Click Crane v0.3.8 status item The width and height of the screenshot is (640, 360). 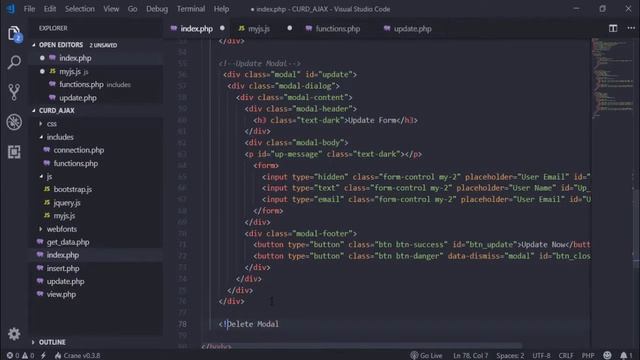tap(78, 356)
